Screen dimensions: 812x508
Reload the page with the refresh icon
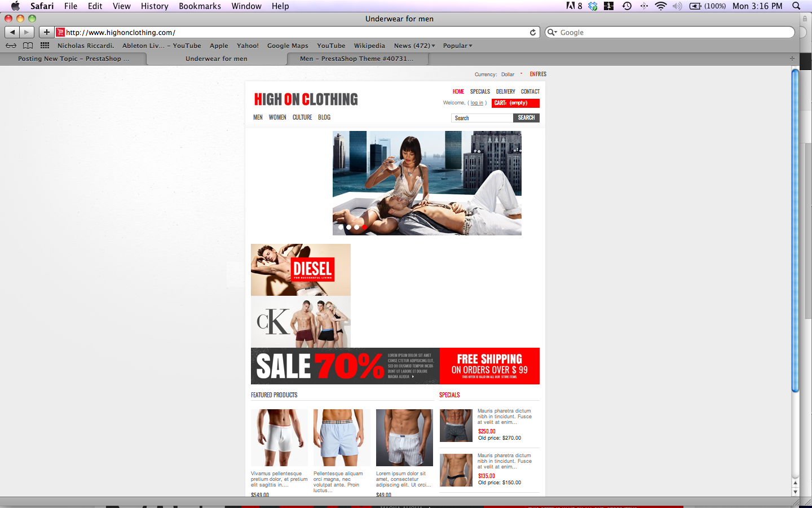coord(533,32)
